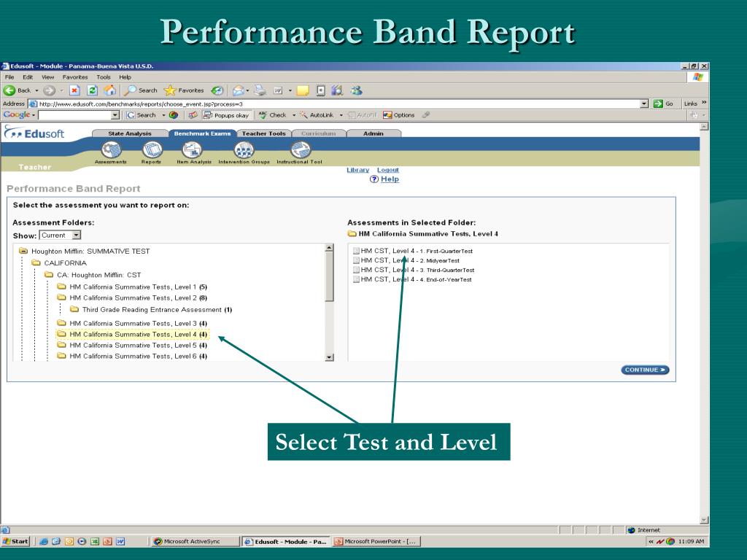This screenshot has width=747, height=560.
Task: Click the AutoLink toolbar button
Action: tap(317, 115)
